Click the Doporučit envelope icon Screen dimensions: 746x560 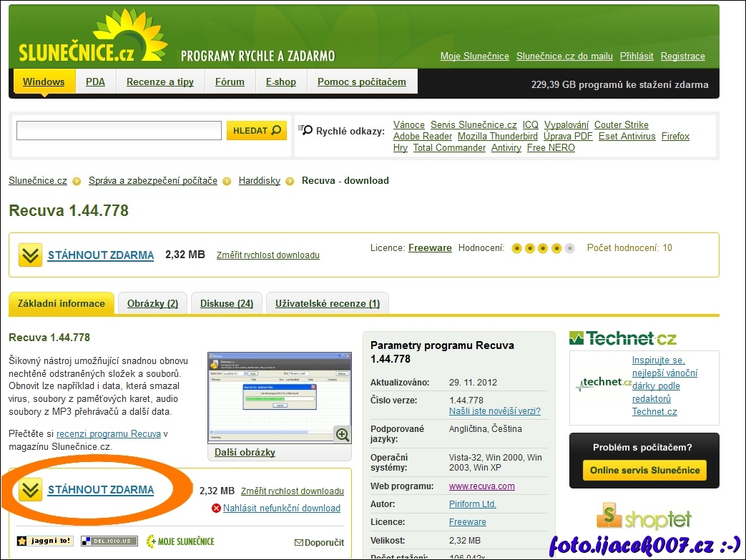(x=299, y=543)
